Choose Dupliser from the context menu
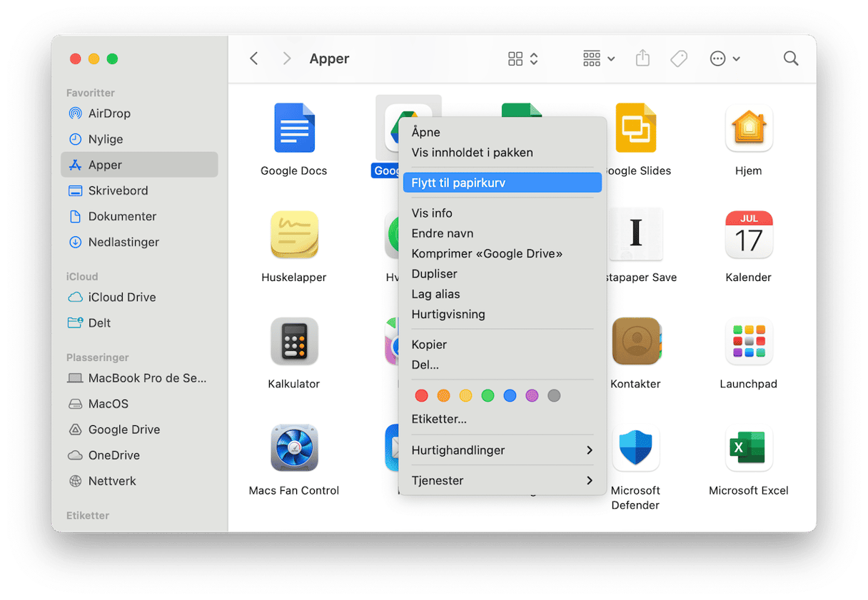 click(503, 274)
